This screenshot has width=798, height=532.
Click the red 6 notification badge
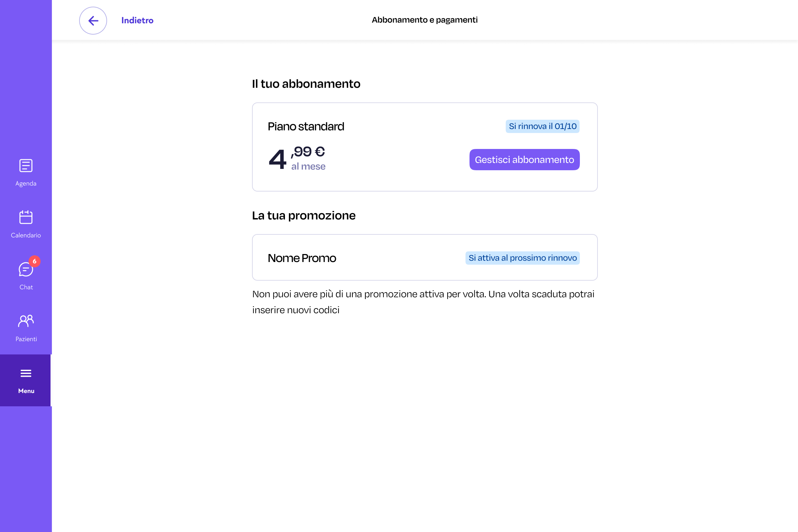tap(35, 261)
